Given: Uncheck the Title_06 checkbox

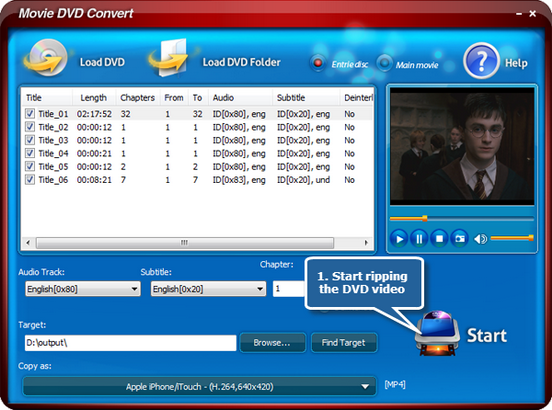Looking at the screenshot, I should [x=30, y=179].
